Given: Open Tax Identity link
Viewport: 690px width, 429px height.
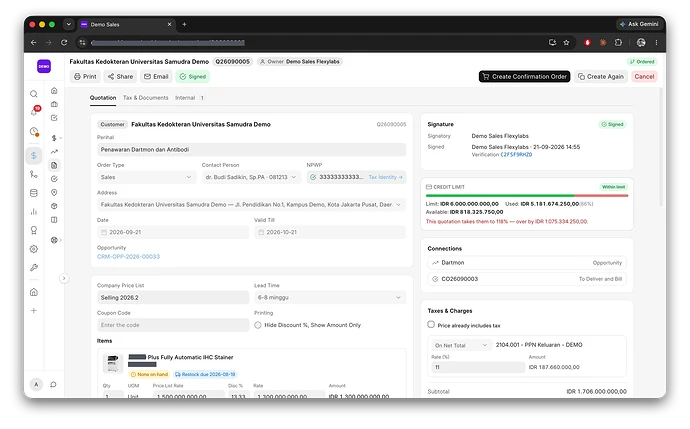Looking at the screenshot, I should point(385,177).
